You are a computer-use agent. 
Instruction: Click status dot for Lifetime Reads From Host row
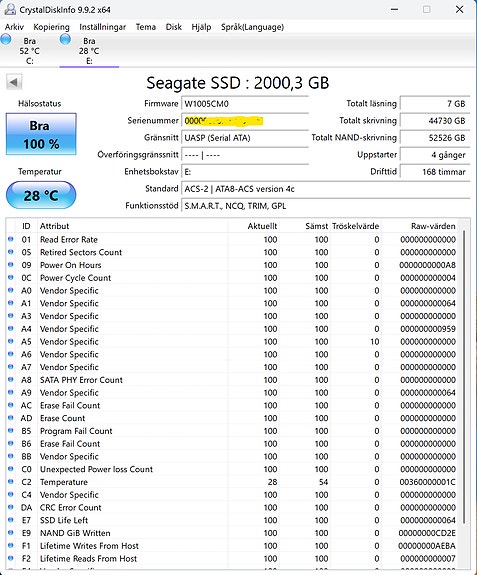coord(11,558)
